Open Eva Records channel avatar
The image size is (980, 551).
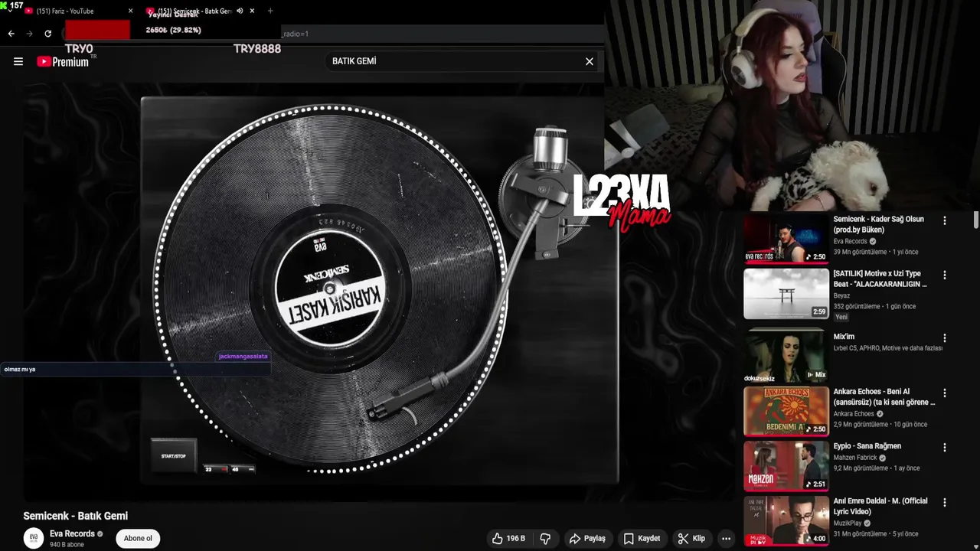34,538
